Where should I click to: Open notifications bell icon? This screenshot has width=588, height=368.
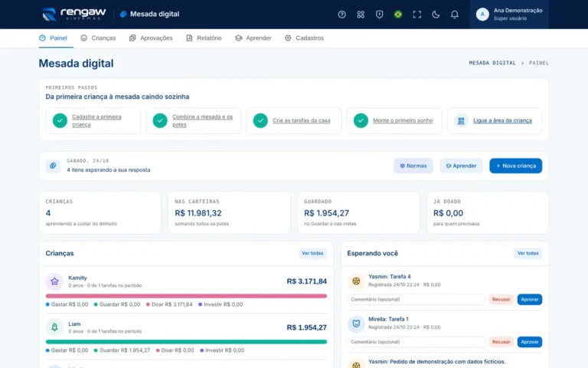pos(454,15)
